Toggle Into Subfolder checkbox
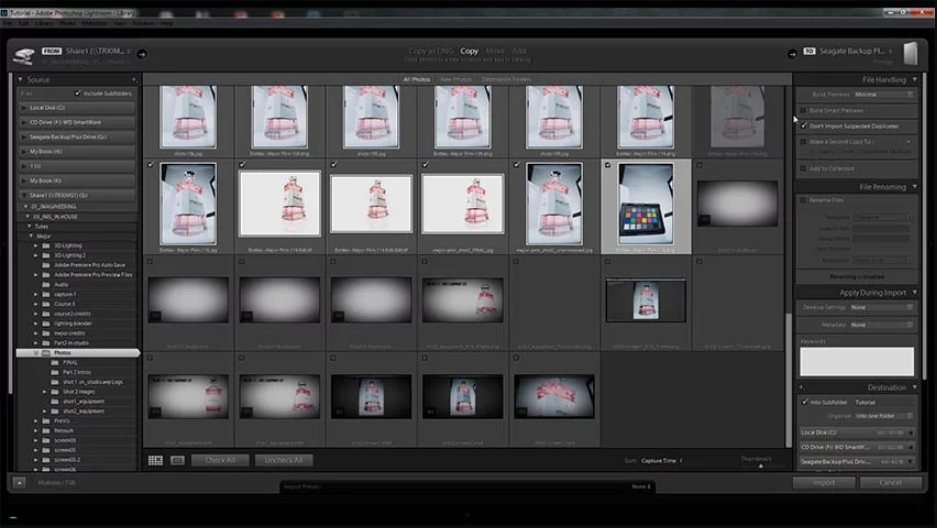This screenshot has width=937, height=528. tap(805, 402)
